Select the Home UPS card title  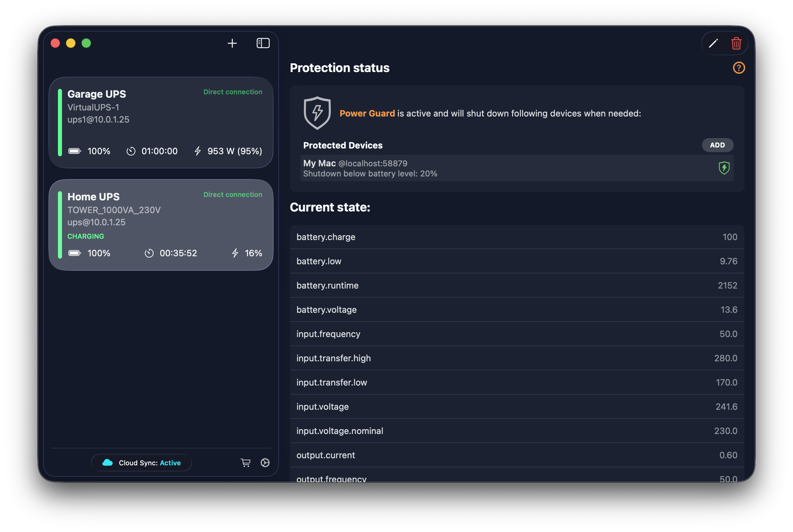point(94,197)
